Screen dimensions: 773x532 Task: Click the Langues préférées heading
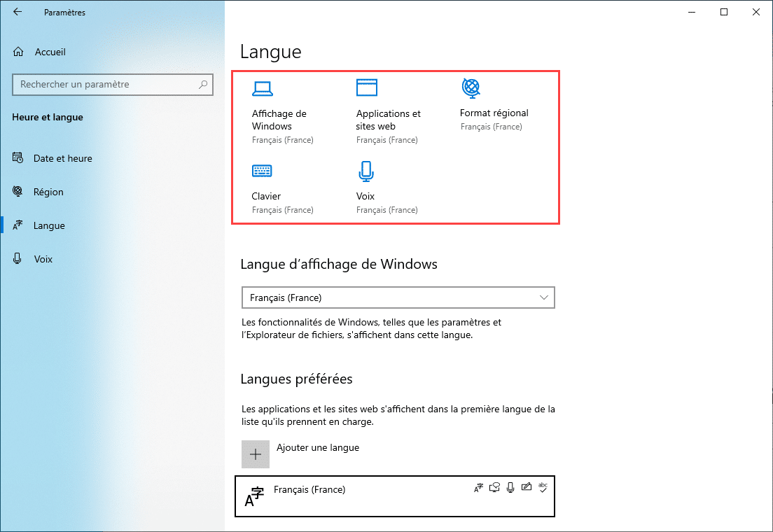pyautogui.click(x=296, y=379)
